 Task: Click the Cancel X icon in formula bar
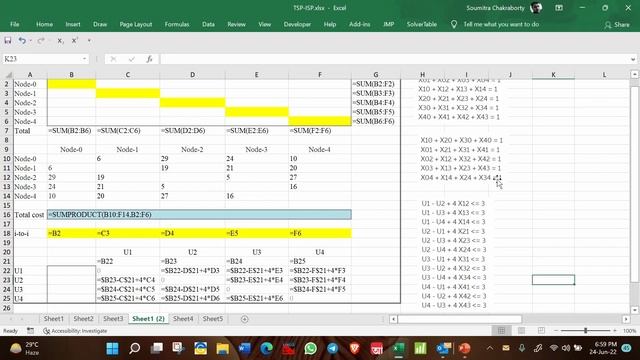(113, 59)
